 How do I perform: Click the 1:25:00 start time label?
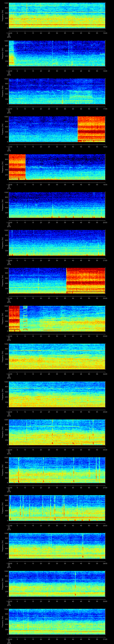[9, 450]
